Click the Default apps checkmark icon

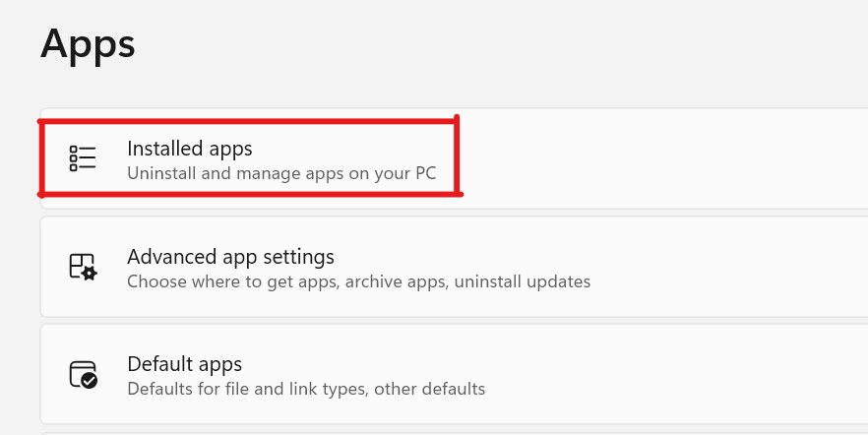coord(83,375)
